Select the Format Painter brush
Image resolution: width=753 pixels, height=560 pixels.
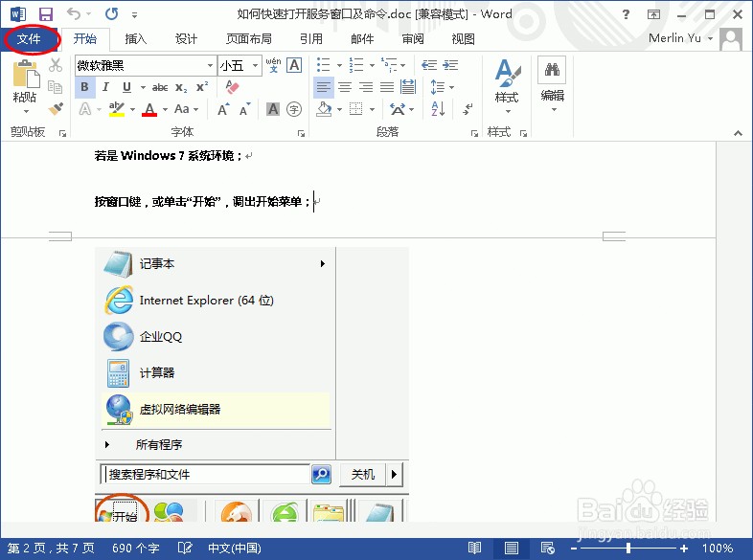click(x=56, y=109)
